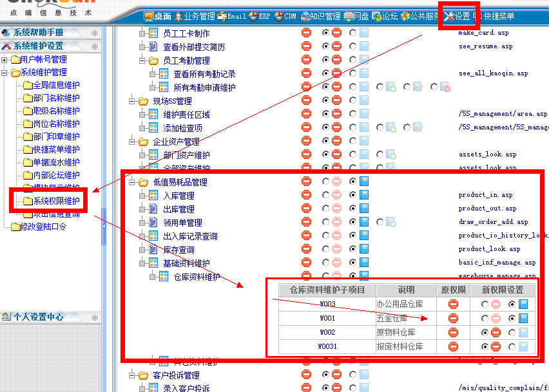Select the allow radio for W002 原物料仓库
This screenshot has height=392, width=549.
tap(512, 333)
